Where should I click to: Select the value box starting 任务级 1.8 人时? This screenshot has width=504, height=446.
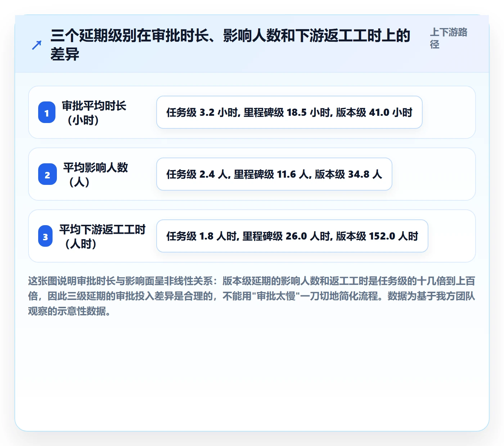coord(292,236)
